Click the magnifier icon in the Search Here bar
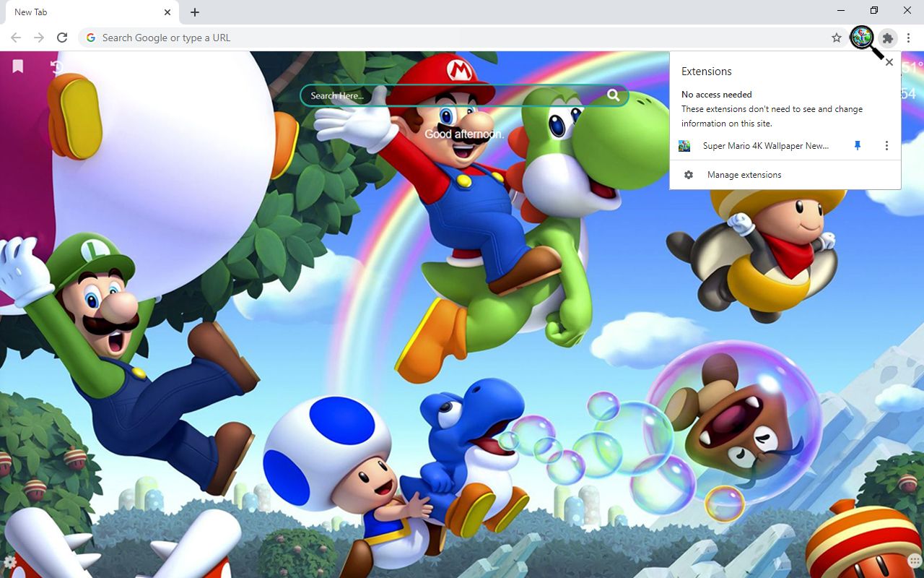Viewport: 924px width, 578px height. [x=613, y=95]
